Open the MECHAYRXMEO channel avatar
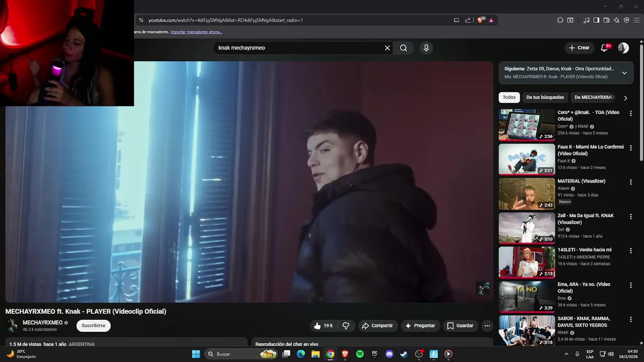This screenshot has height=362, width=644. point(13,325)
